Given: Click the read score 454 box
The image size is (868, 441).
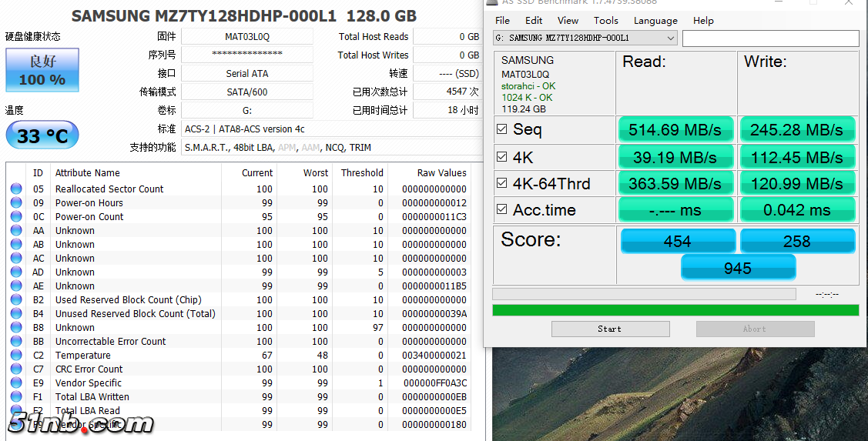Looking at the screenshot, I should pyautogui.click(x=678, y=241).
